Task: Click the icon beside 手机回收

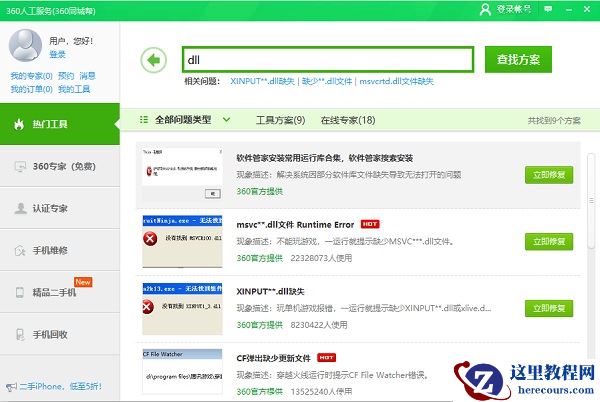Action: pyautogui.click(x=20, y=334)
